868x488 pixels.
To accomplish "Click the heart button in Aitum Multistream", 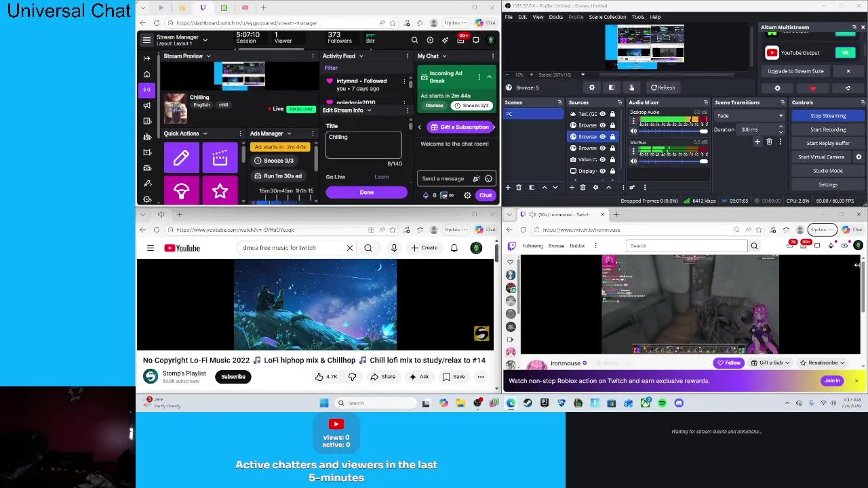I will [x=812, y=88].
